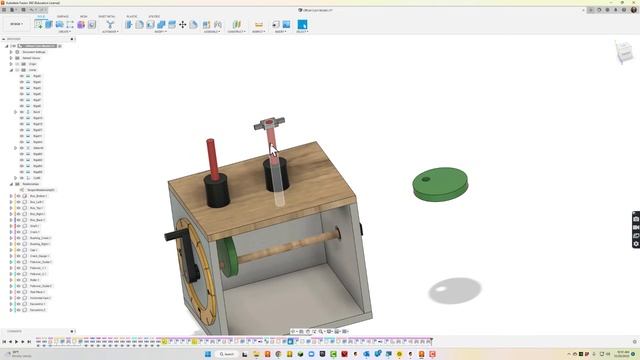Activate the blue Select tool icon
Viewport: 640px width, 360px height.
302,24
